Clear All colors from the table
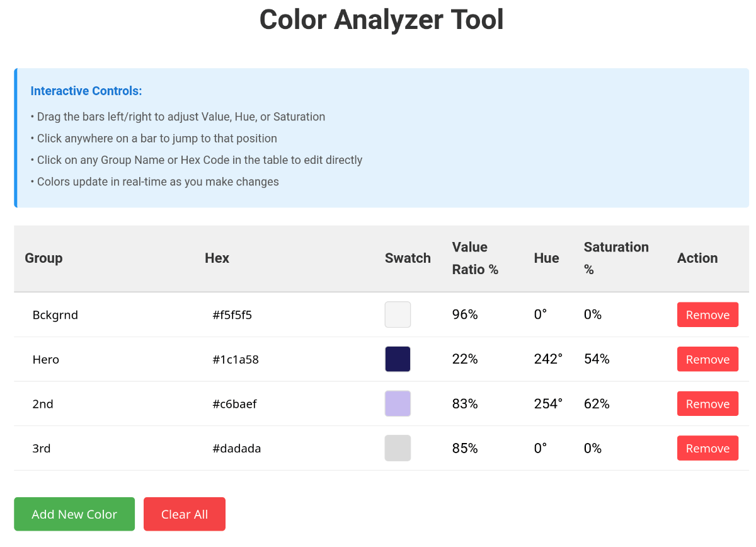Image resolution: width=756 pixels, height=547 pixels. pos(184,514)
